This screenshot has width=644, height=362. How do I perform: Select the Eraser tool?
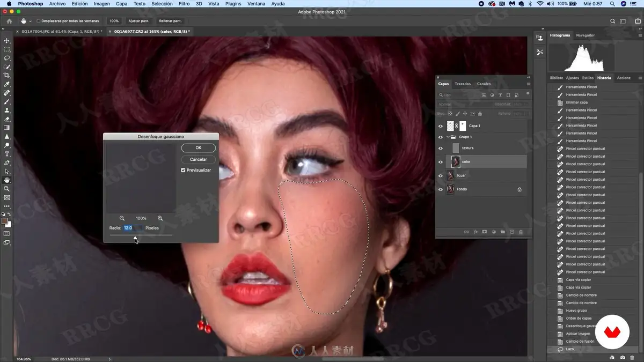7,119
